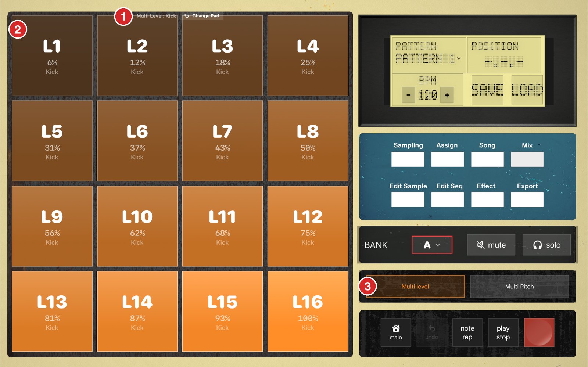The image size is (588, 367).
Task: Decrease BPM with the minus button
Action: [408, 95]
